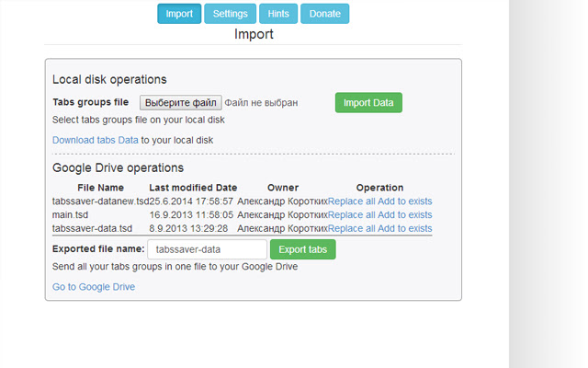Click the file chooser button
This screenshot has height=368, width=588.
180,102
